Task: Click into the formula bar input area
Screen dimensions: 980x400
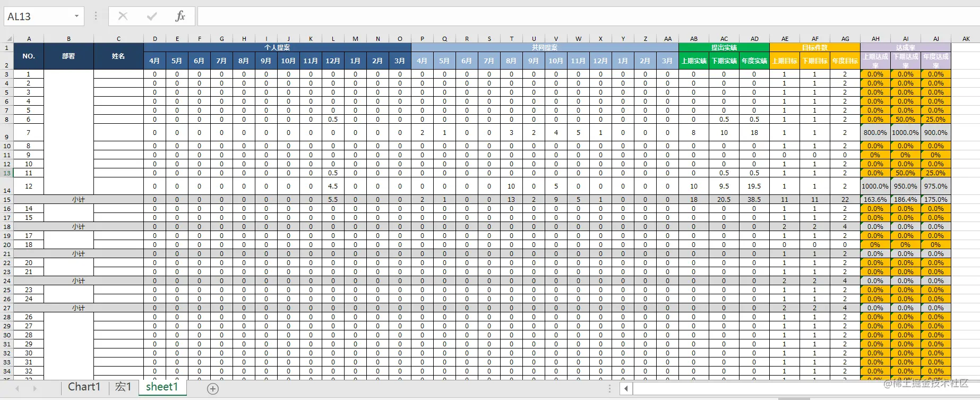Action: click(x=588, y=16)
